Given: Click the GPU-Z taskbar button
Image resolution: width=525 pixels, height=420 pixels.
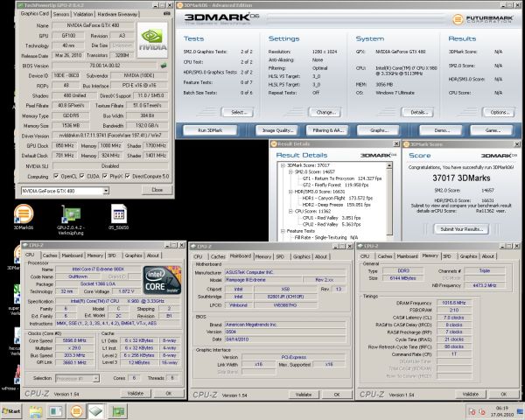Looking at the screenshot, I should [118, 411].
